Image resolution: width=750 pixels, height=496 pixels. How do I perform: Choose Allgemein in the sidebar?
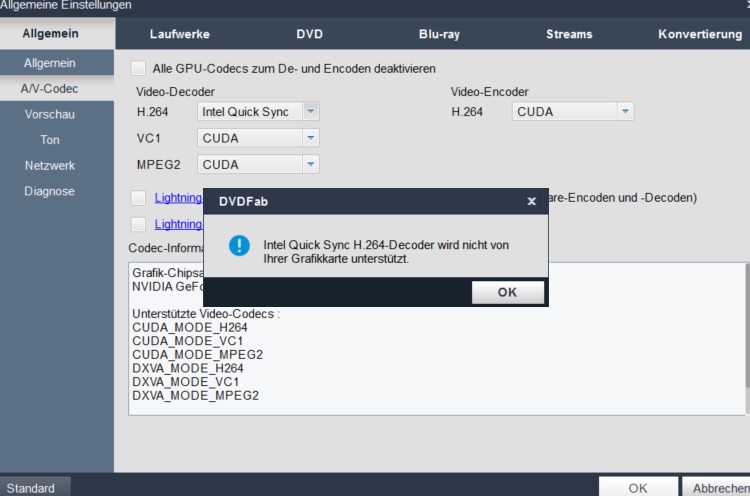pyautogui.click(x=57, y=63)
